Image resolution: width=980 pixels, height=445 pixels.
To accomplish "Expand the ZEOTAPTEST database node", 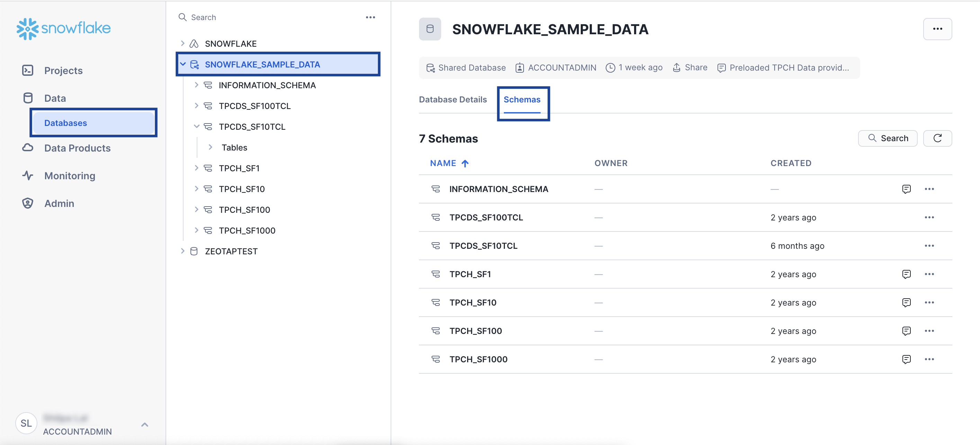I will [x=182, y=251].
